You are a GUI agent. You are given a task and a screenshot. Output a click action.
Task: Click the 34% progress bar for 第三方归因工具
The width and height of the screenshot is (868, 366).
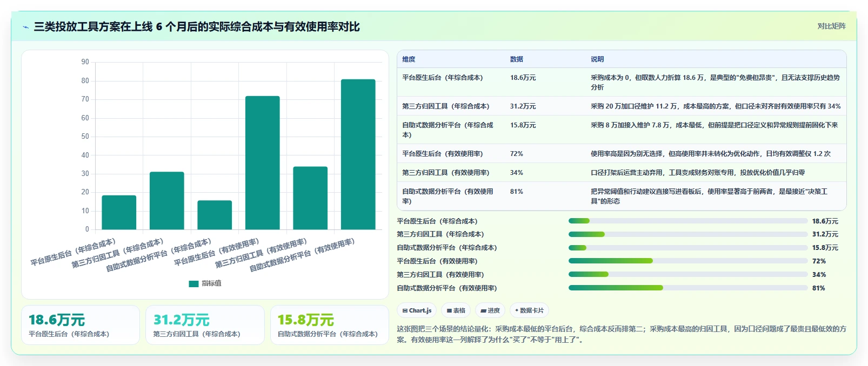click(x=688, y=274)
